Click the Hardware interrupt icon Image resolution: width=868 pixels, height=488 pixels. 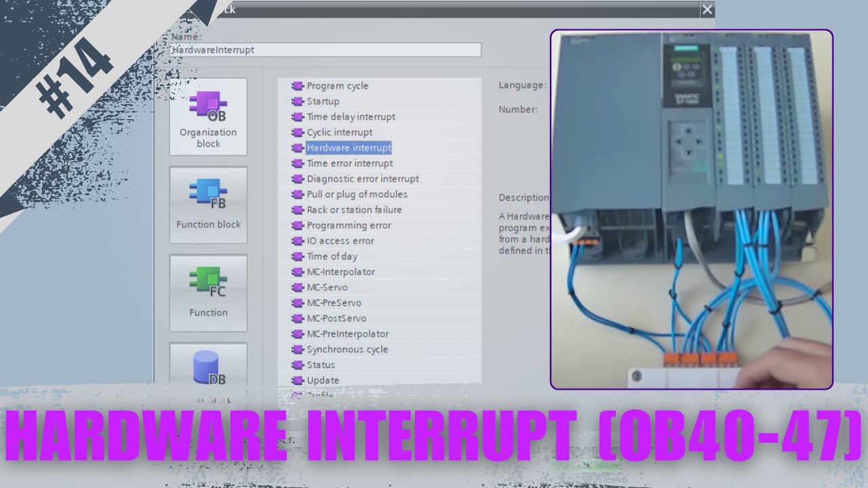[297, 148]
